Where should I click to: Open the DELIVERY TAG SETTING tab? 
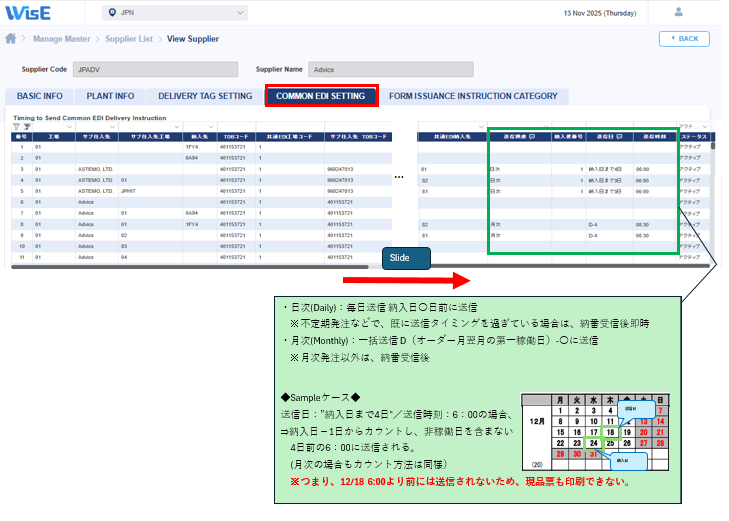point(205,96)
